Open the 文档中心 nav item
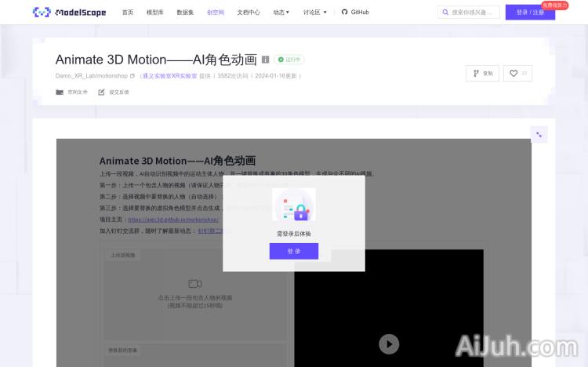 click(x=249, y=13)
